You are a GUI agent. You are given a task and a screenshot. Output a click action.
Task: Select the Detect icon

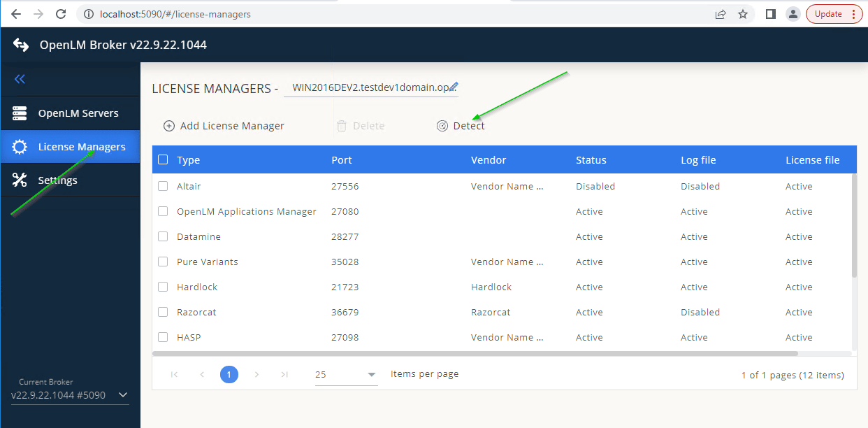tap(442, 125)
